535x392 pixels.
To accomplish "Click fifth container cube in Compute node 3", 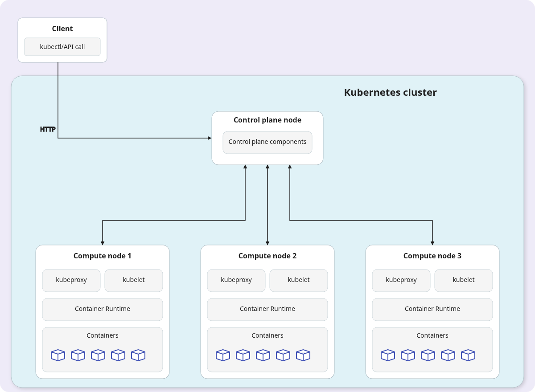I will [468, 355].
